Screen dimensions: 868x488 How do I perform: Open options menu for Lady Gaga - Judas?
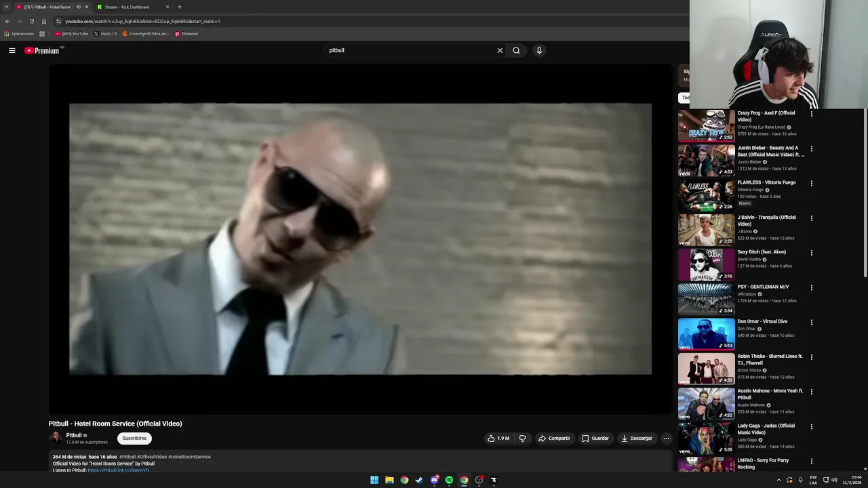811,426
